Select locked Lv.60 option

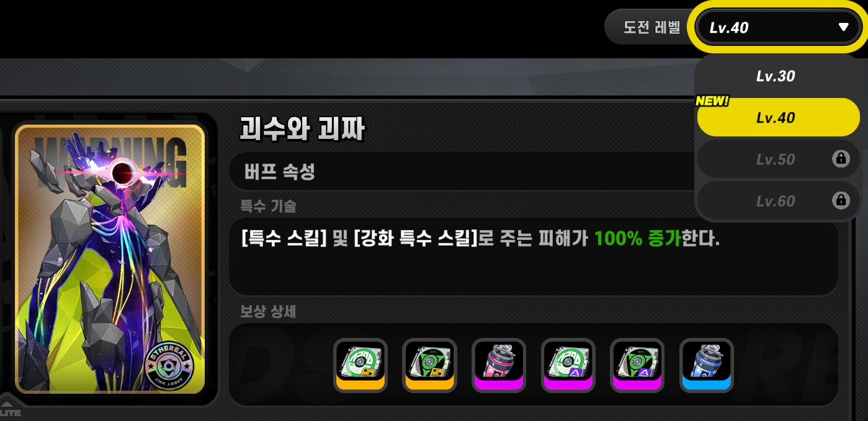click(778, 201)
